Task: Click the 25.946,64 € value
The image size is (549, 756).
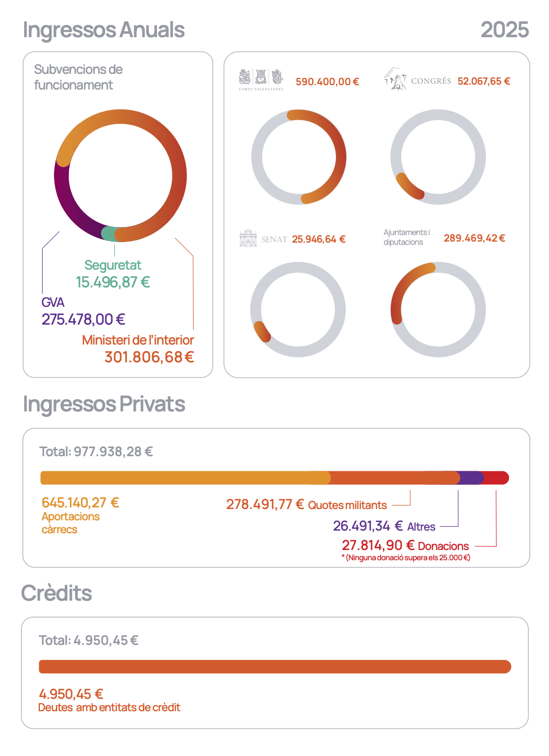Action: (x=319, y=239)
